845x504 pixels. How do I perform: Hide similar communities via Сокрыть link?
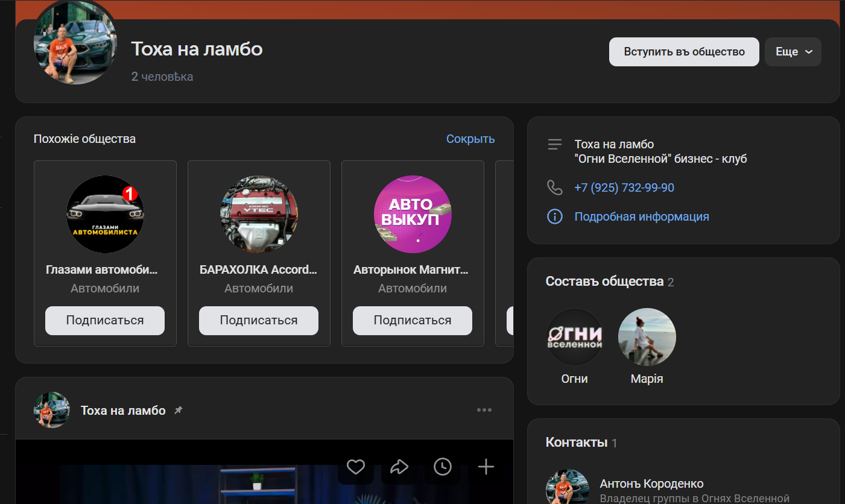(470, 139)
